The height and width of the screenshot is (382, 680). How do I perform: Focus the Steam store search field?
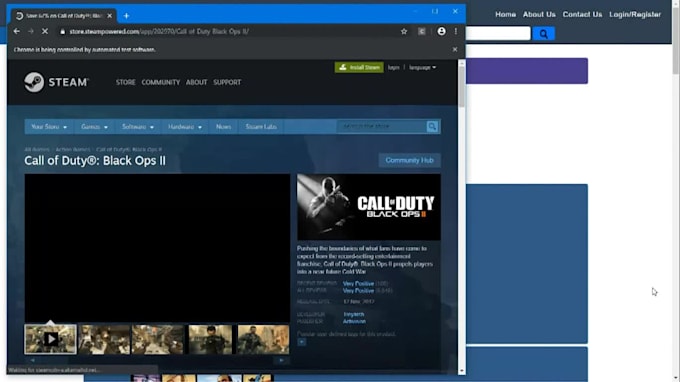tap(382, 127)
